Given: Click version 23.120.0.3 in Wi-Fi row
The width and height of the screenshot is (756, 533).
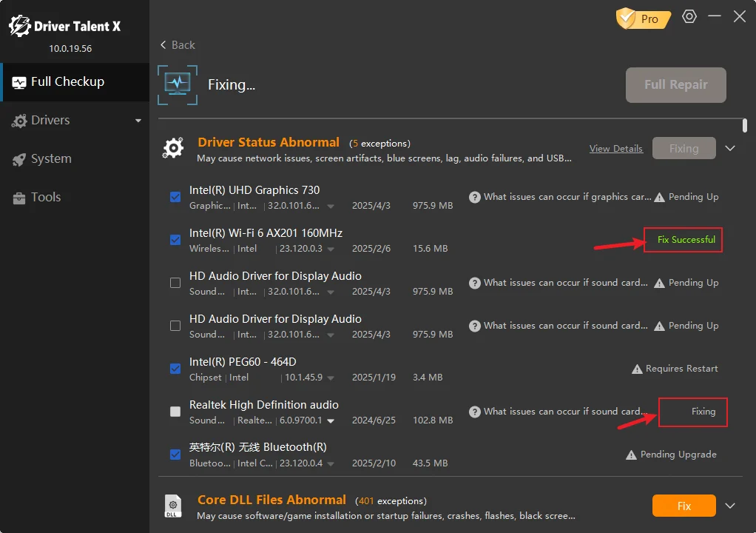Looking at the screenshot, I should 301,249.
